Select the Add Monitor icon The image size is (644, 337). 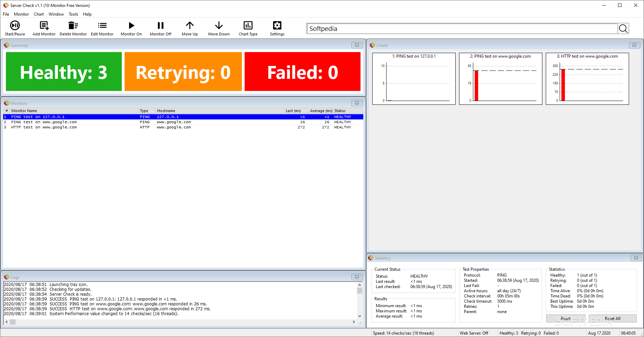[x=44, y=28]
